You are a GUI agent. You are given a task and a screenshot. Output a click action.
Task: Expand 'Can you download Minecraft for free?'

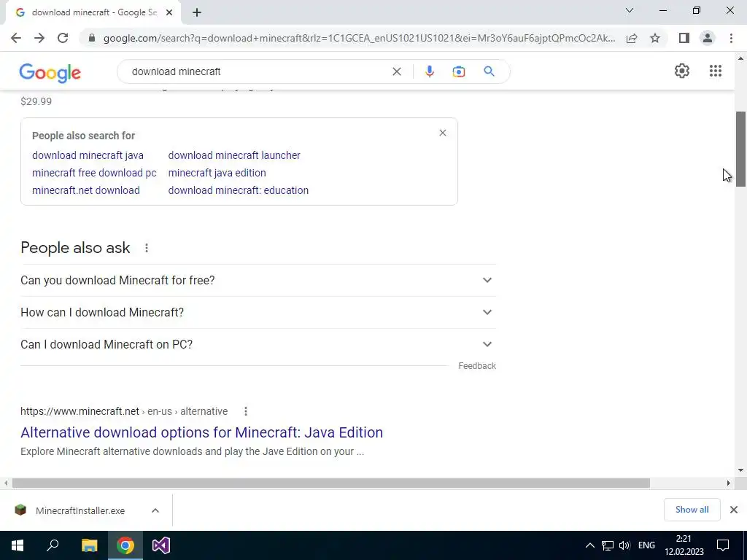click(x=258, y=280)
